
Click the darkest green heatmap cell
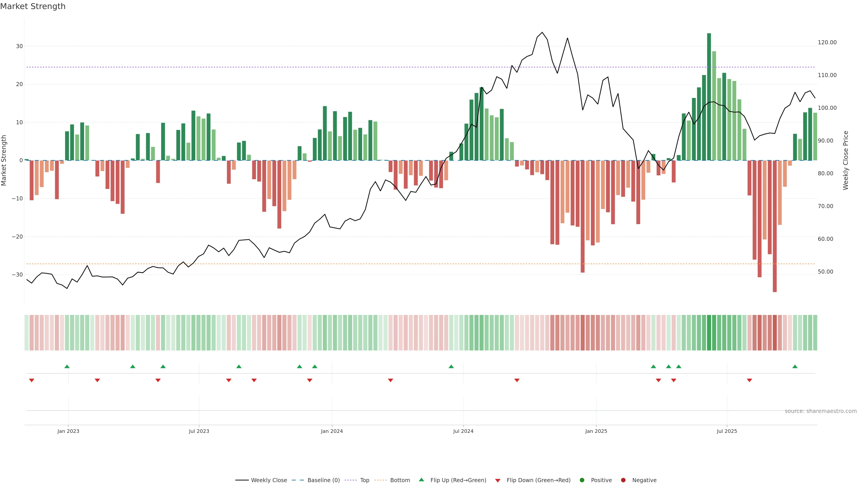click(x=709, y=332)
